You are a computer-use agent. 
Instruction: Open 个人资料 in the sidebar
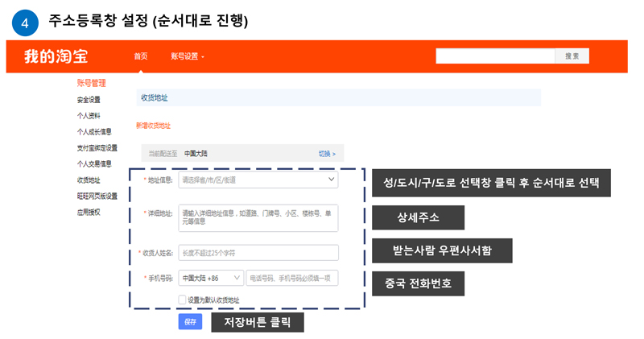89,116
